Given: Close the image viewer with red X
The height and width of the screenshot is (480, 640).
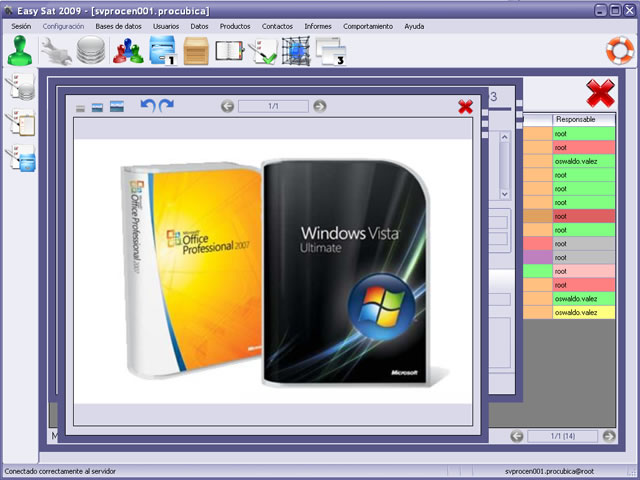Looking at the screenshot, I should pos(465,107).
